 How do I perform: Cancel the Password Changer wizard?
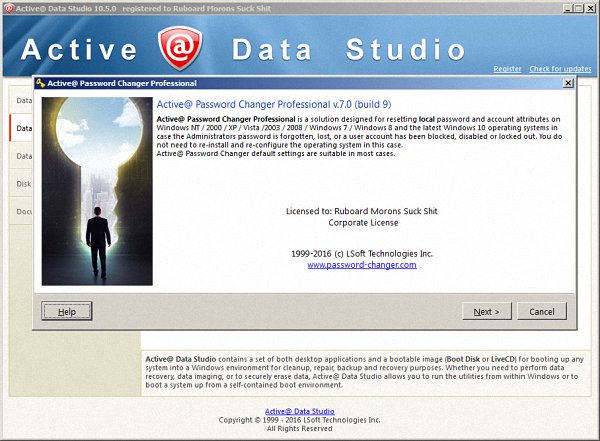[x=541, y=312]
